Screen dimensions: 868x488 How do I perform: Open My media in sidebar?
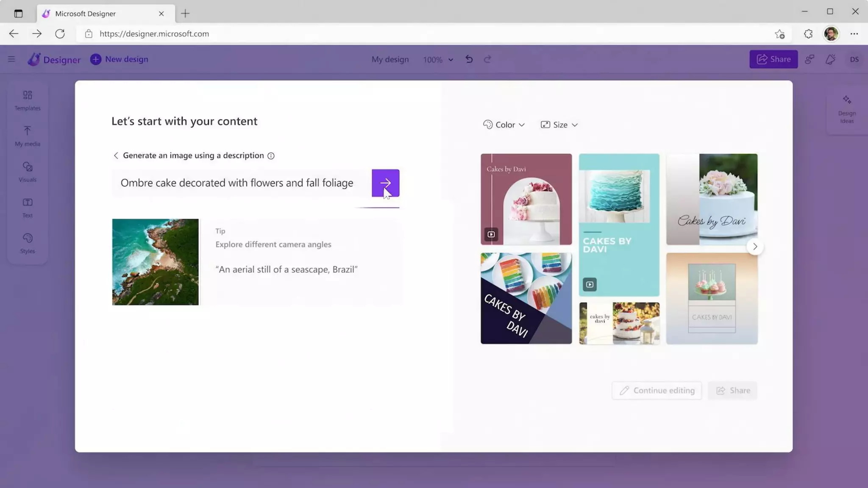pyautogui.click(x=28, y=136)
